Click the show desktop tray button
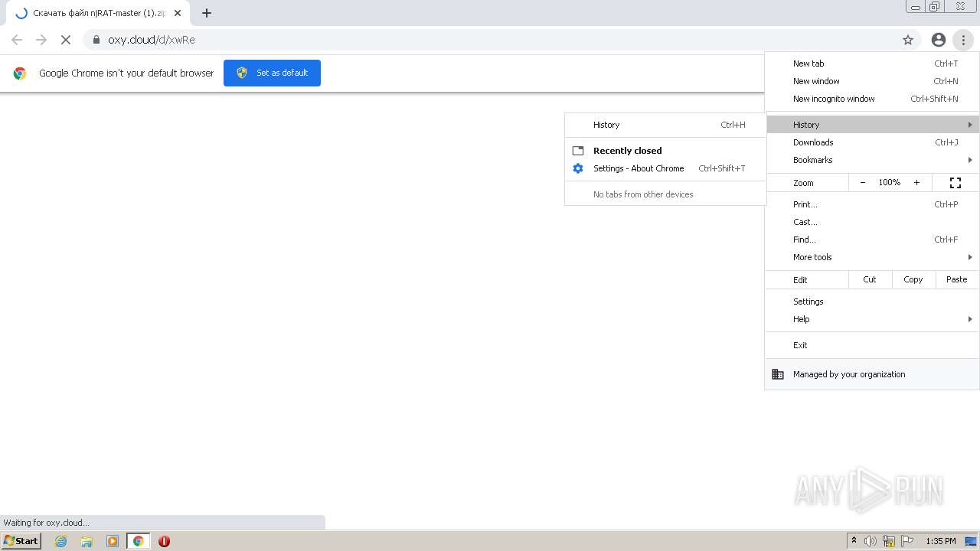This screenshot has width=980, height=551. 971,541
